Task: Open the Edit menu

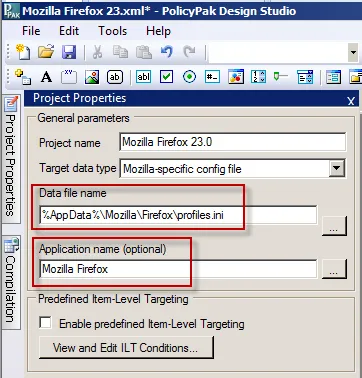Action: tap(69, 31)
